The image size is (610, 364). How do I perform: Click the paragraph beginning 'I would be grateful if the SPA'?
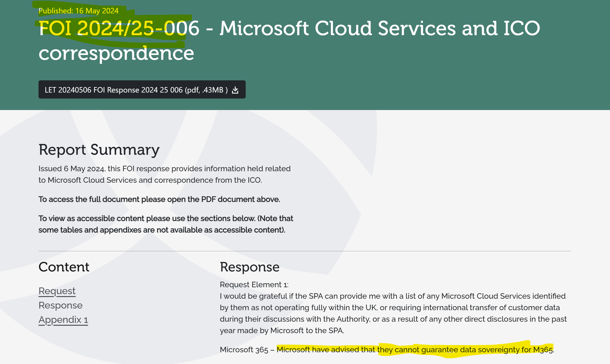pos(393,313)
